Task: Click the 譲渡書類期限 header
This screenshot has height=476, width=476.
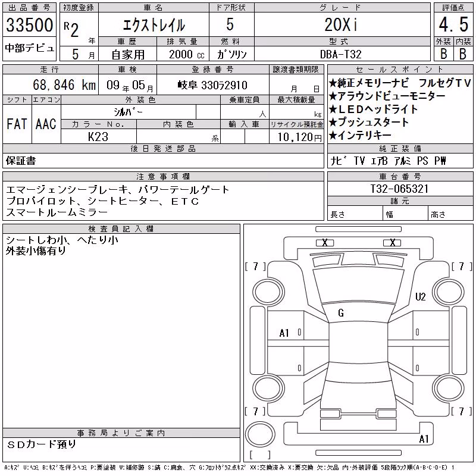Action: coord(296,70)
